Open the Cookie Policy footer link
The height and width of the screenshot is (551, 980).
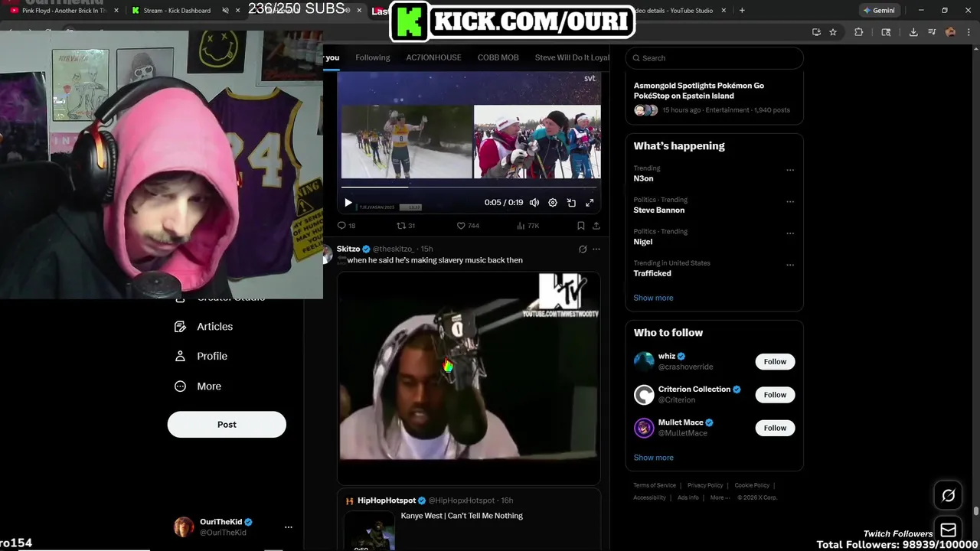point(752,485)
